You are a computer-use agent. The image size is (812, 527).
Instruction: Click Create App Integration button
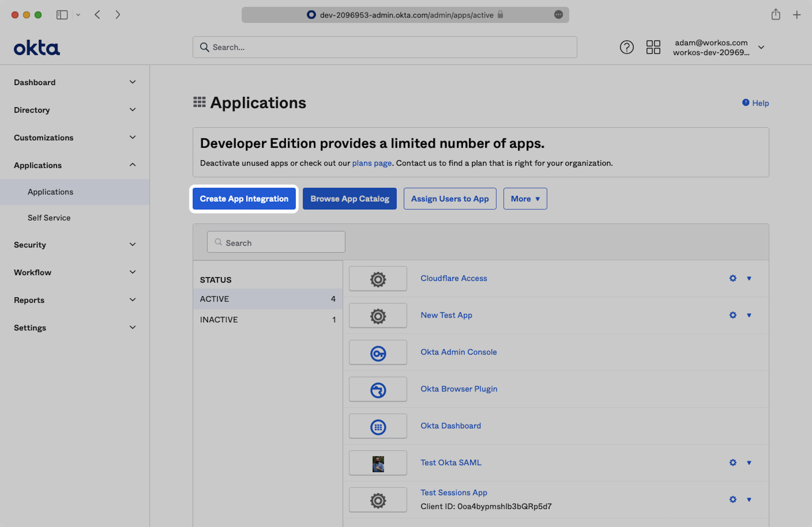tap(244, 199)
